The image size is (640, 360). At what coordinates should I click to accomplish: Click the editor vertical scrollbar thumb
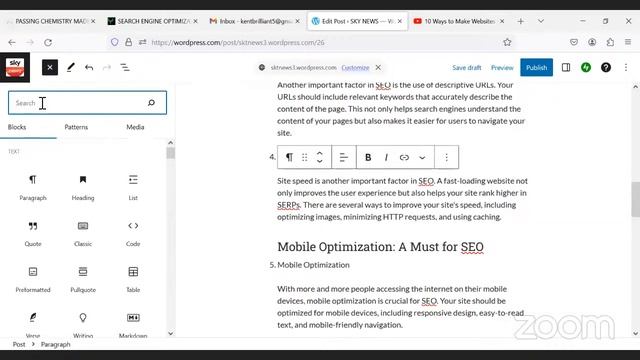point(636,199)
